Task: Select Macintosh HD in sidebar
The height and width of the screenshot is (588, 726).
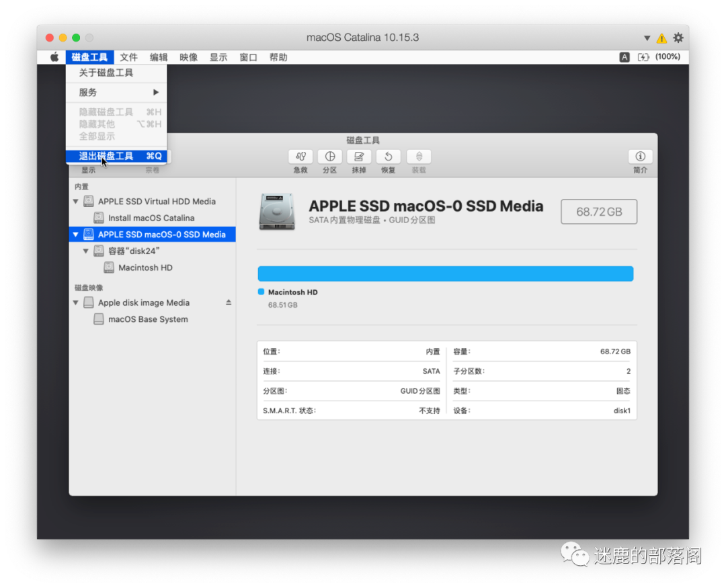Action: coord(153,267)
